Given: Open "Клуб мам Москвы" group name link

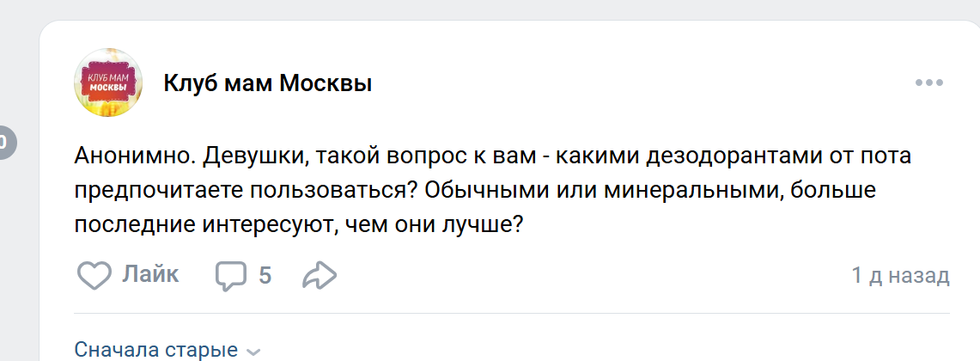Looking at the screenshot, I should pos(268,83).
